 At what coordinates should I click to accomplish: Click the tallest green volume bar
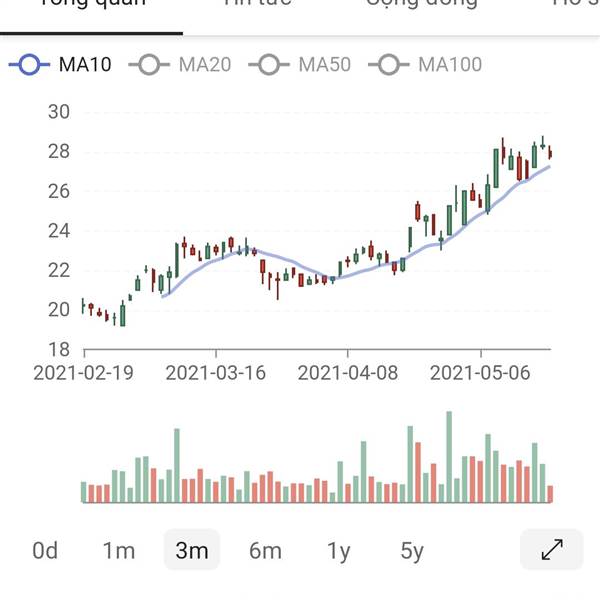pos(449,457)
